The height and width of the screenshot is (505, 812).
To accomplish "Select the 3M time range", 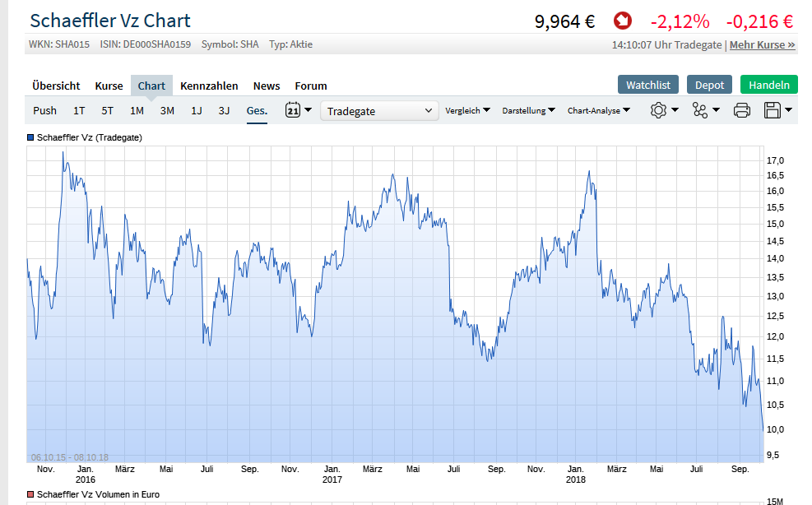I will pyautogui.click(x=167, y=111).
